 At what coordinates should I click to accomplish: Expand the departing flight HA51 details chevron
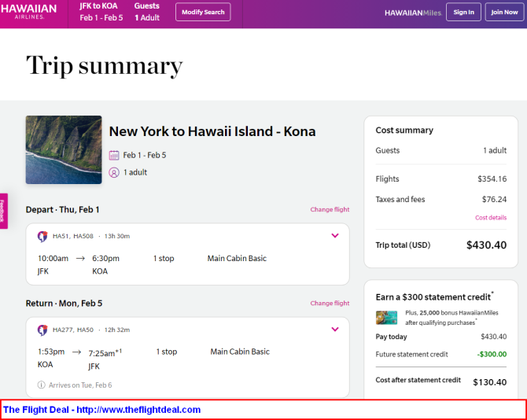click(335, 235)
